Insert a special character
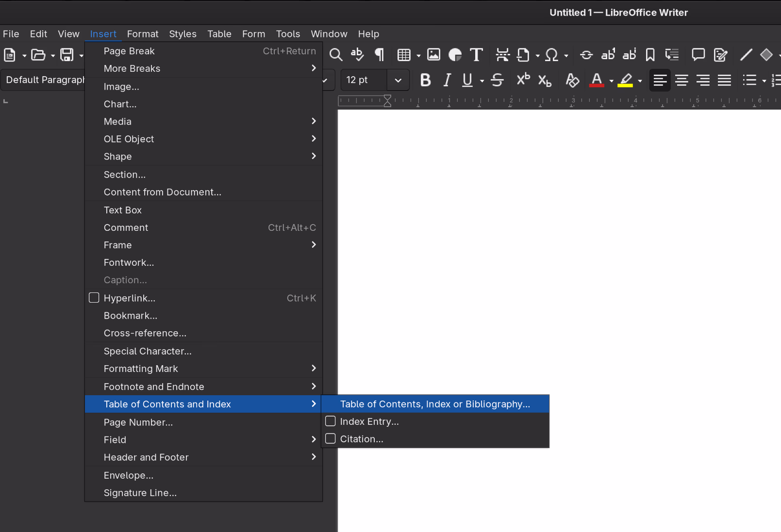 coord(147,351)
